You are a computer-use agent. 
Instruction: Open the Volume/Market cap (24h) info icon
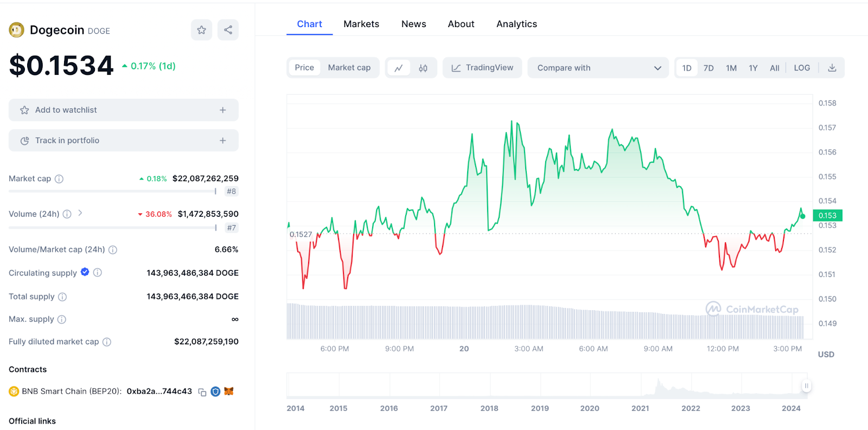pyautogui.click(x=113, y=250)
